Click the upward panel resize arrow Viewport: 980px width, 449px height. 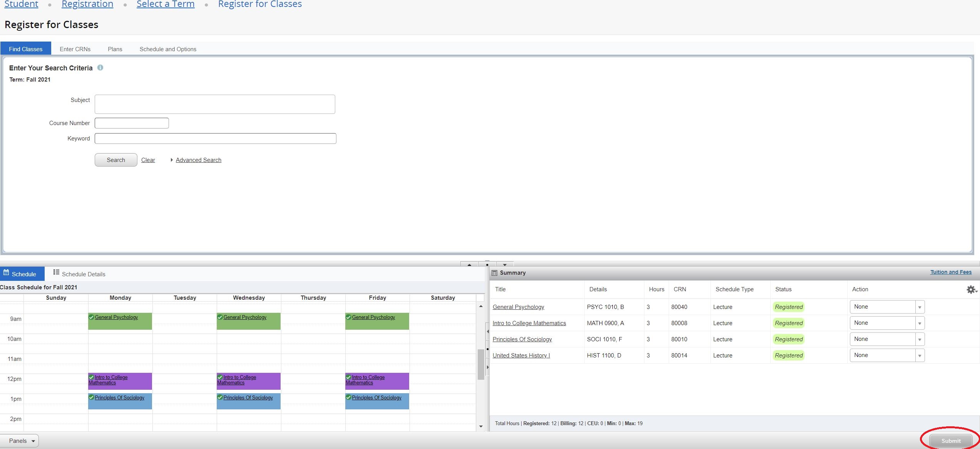pyautogui.click(x=469, y=265)
